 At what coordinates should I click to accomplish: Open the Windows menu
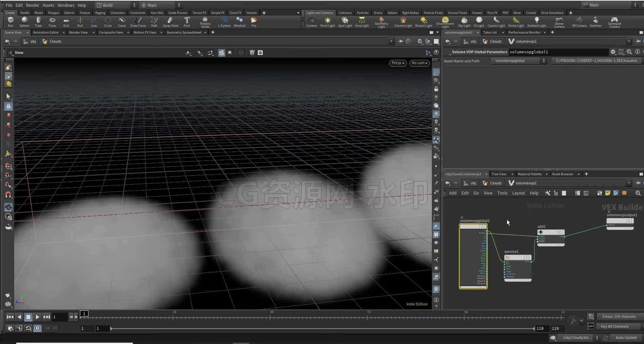pyautogui.click(x=66, y=5)
